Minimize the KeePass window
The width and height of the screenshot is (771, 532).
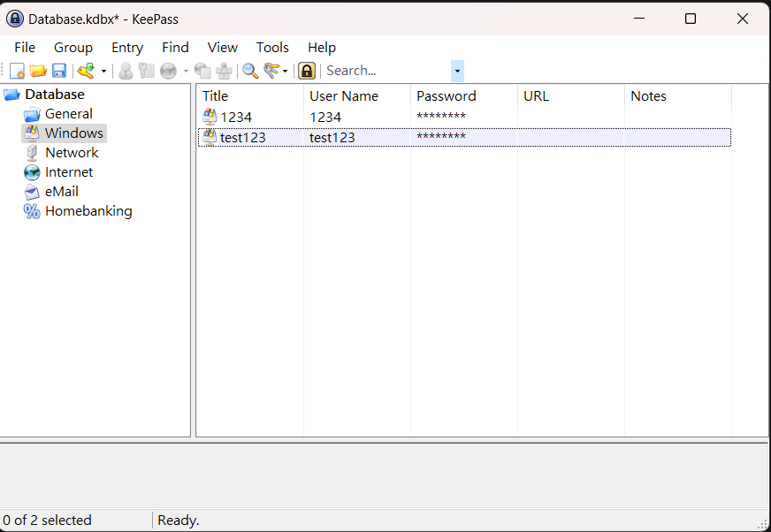[639, 19]
